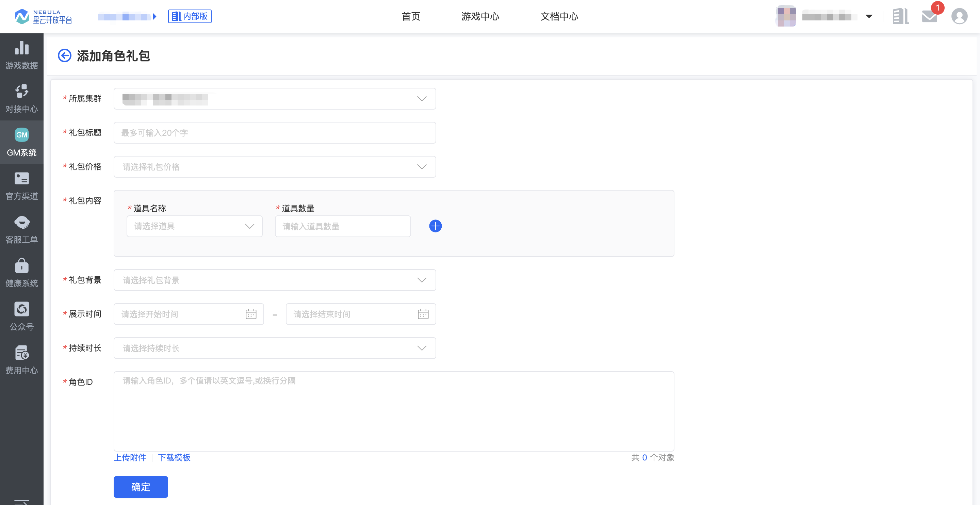Select GM系统 in the sidebar

tap(22, 142)
